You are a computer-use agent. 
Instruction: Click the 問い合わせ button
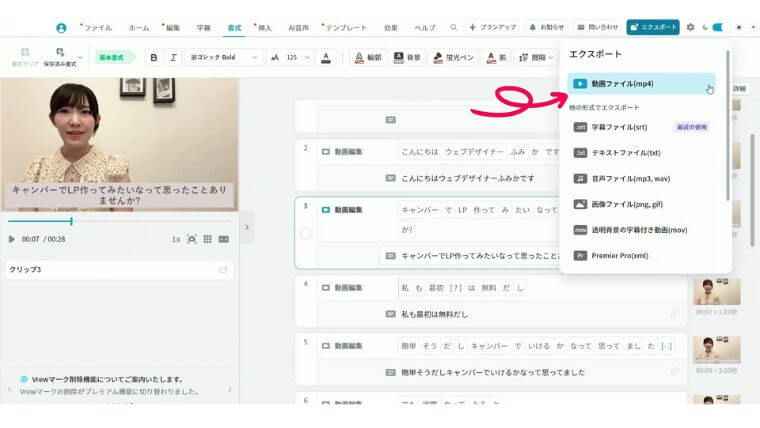point(598,27)
